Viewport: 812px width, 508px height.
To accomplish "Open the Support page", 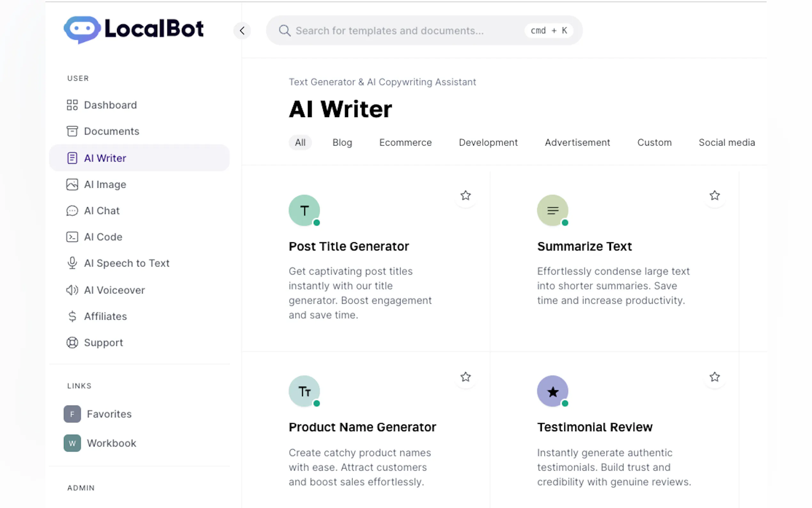I will 103,342.
